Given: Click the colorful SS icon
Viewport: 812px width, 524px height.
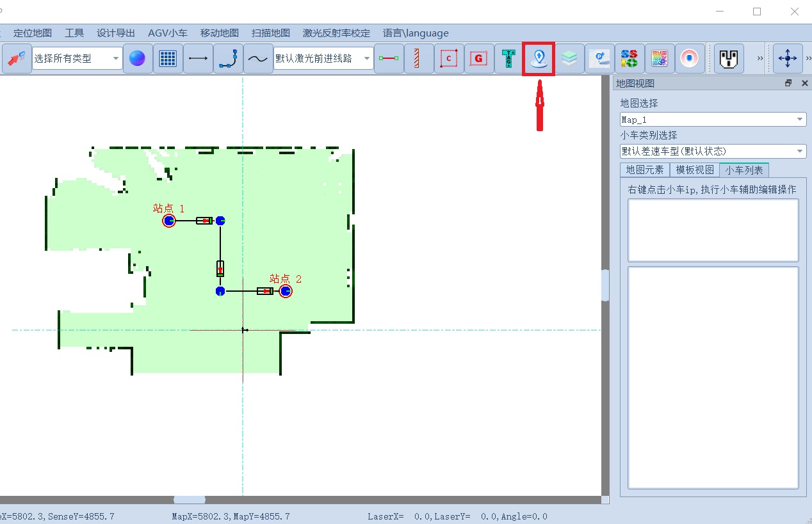Looking at the screenshot, I should click(629, 59).
